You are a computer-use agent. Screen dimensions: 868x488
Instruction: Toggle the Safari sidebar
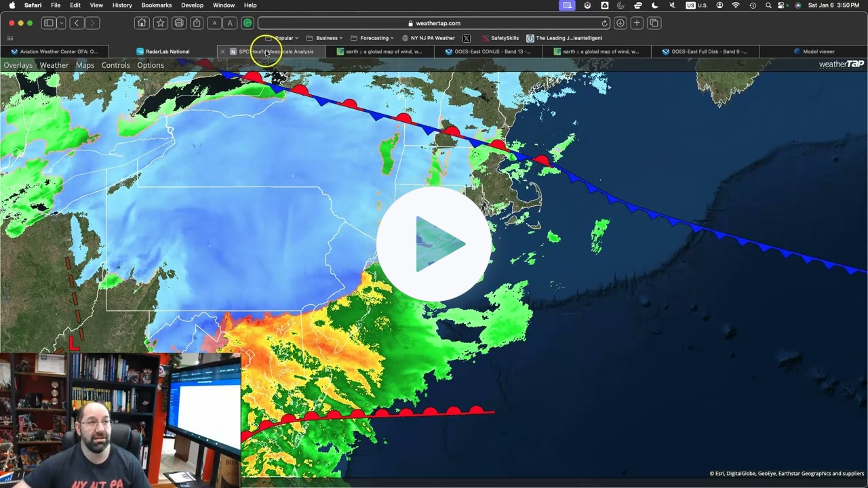pos(49,23)
